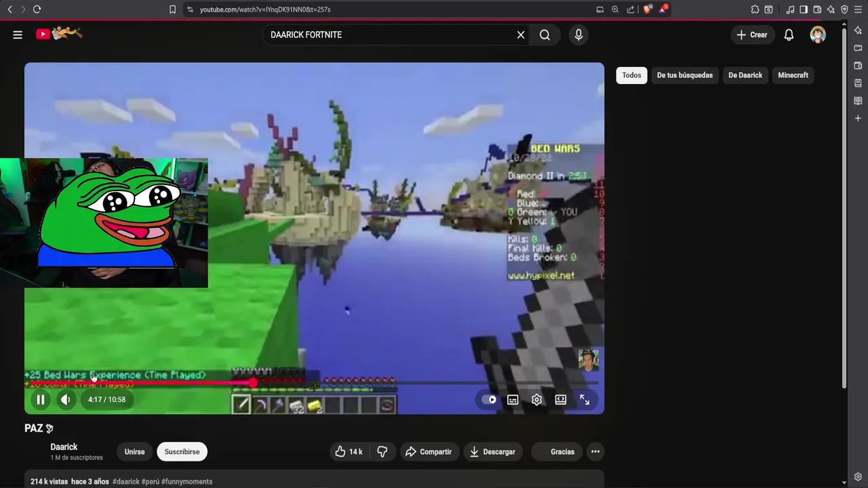Dislike the video
Viewport: 868px width, 488px height.
pyautogui.click(x=382, y=452)
